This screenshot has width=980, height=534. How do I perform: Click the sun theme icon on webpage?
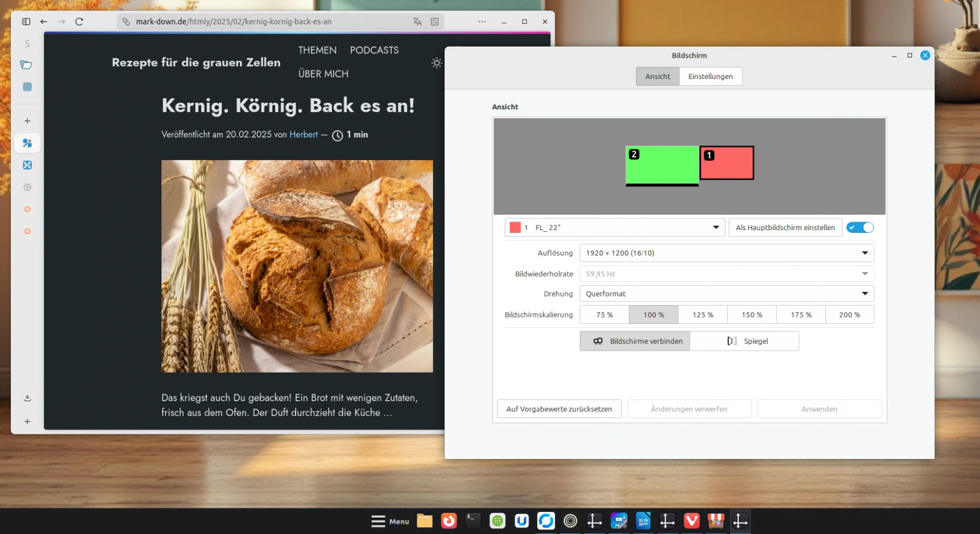point(436,63)
